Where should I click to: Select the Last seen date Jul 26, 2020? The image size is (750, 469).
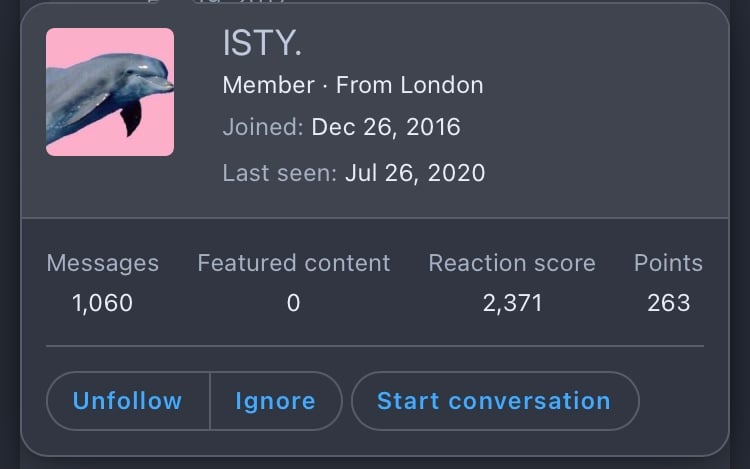[x=415, y=173]
